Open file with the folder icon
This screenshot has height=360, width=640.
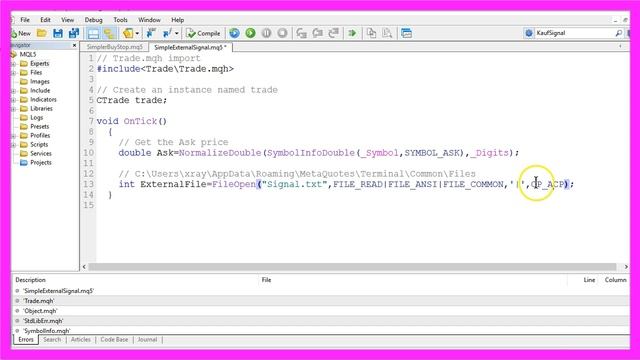(42, 33)
